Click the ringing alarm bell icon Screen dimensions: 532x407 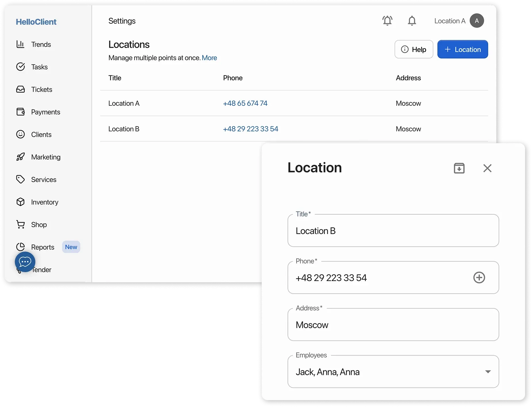click(x=387, y=21)
